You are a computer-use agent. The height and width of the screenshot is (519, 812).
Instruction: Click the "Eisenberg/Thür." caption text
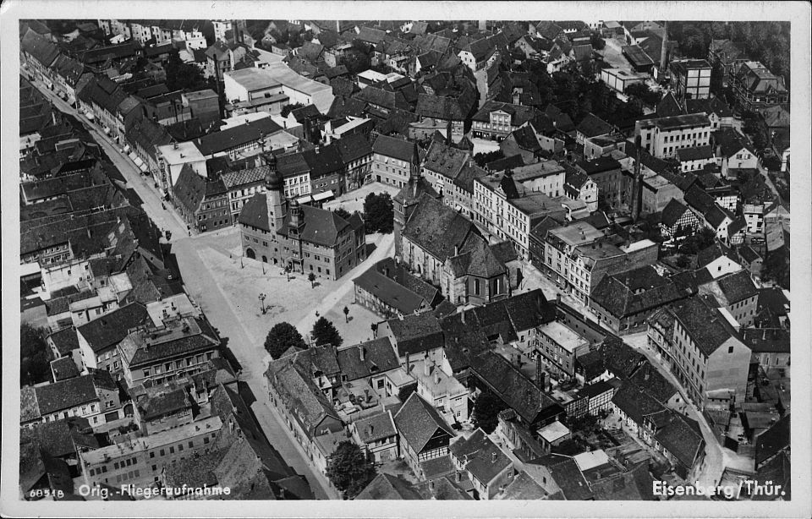tap(718, 489)
